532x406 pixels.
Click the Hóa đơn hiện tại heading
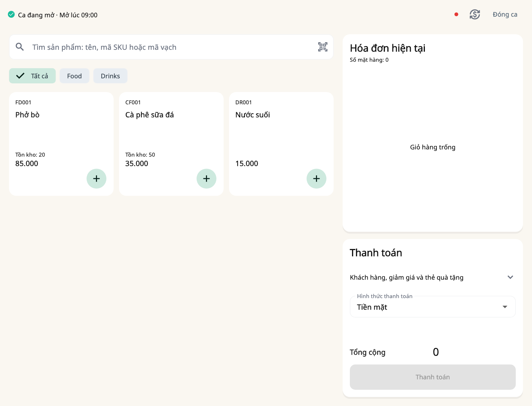pyautogui.click(x=388, y=48)
